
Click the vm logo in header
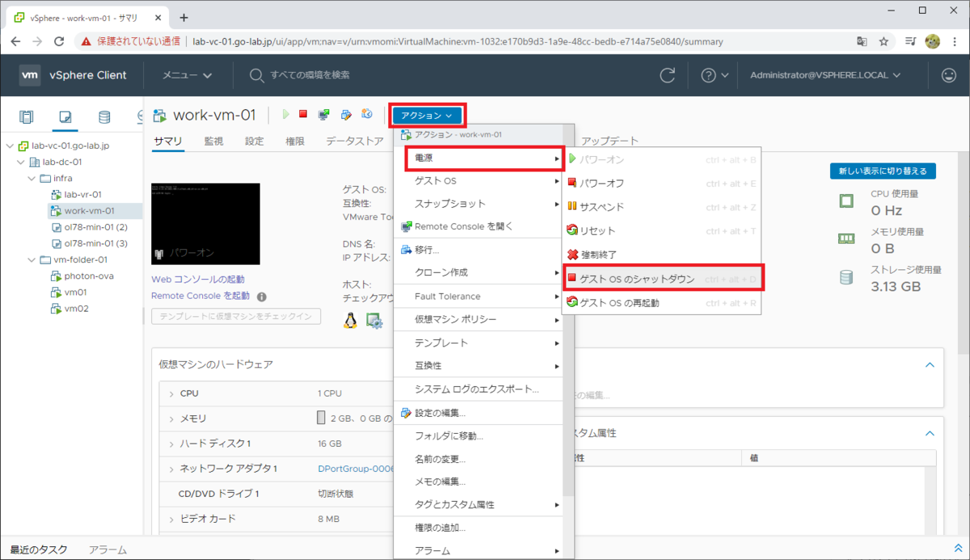tap(30, 75)
